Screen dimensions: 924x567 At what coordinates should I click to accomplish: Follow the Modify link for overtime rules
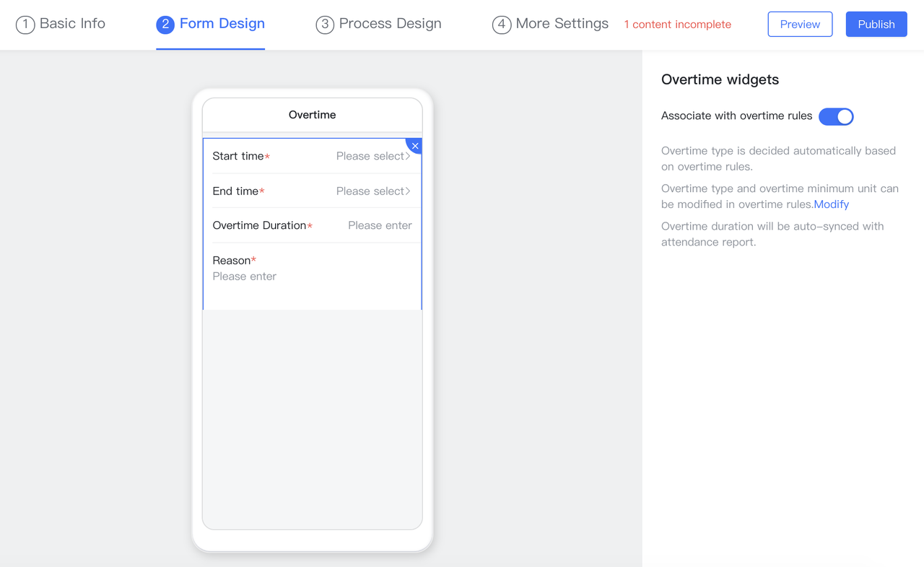pyautogui.click(x=831, y=204)
